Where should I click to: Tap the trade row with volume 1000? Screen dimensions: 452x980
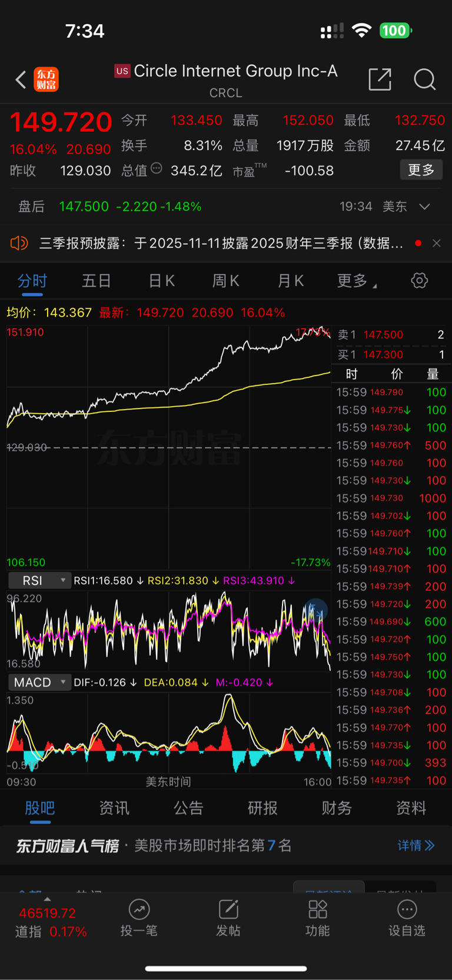391,498
